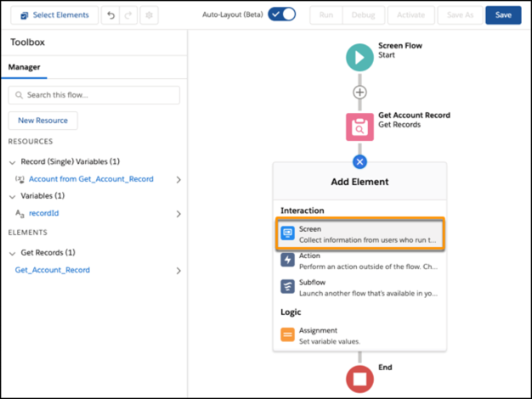532x399 pixels.
Task: Select the Get Account Record element icon
Action: (359, 126)
